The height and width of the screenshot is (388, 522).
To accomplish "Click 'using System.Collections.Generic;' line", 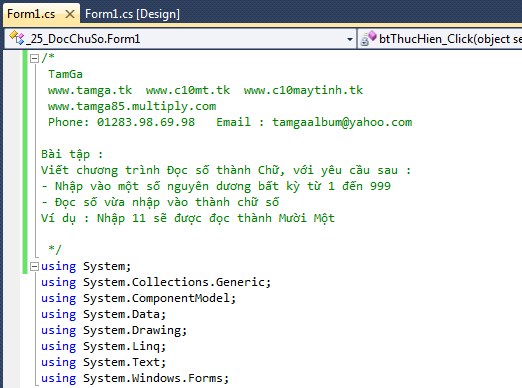I will 156,283.
